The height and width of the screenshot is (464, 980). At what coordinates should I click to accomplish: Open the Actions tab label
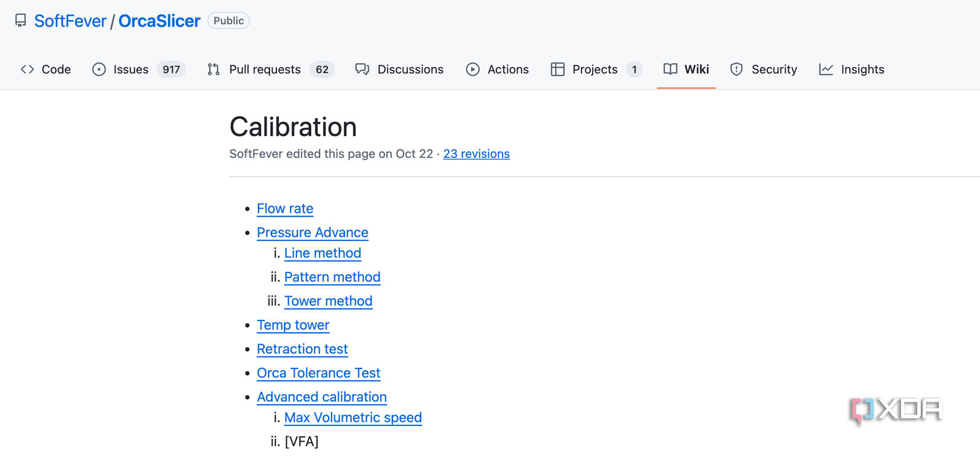[508, 69]
